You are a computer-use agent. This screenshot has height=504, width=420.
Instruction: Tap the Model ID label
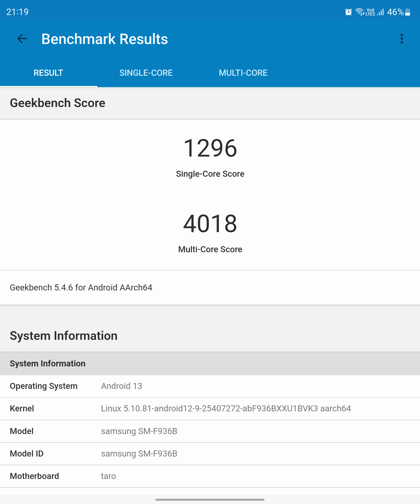(x=27, y=454)
